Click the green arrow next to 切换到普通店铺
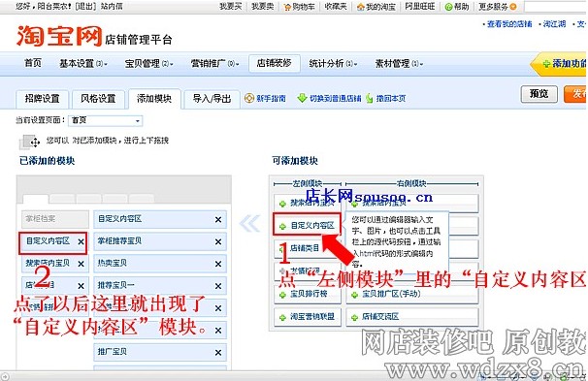 click(x=303, y=98)
